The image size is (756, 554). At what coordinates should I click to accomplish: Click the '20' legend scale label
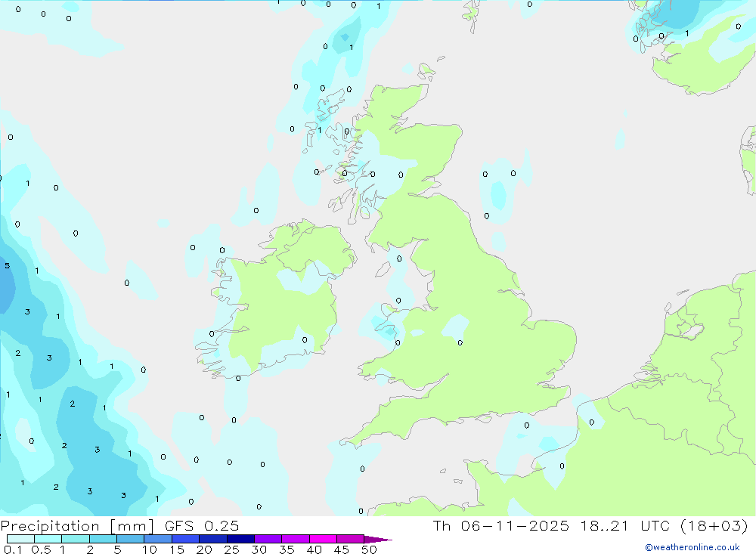point(204,549)
